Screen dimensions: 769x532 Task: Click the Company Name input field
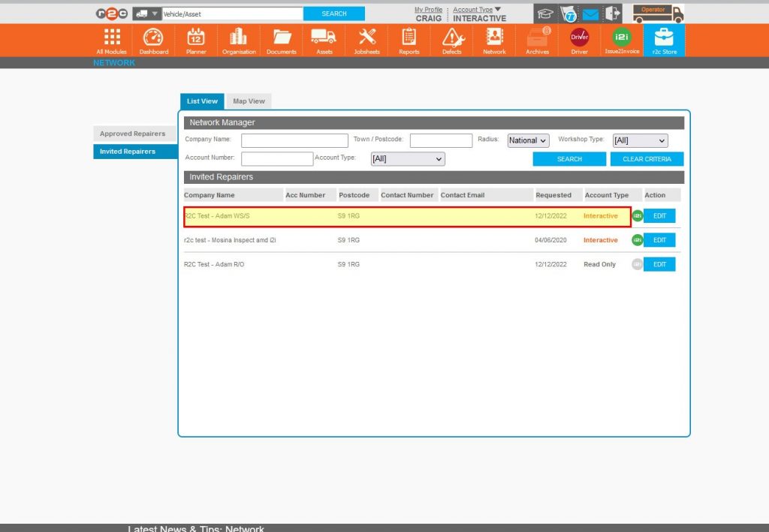click(294, 140)
